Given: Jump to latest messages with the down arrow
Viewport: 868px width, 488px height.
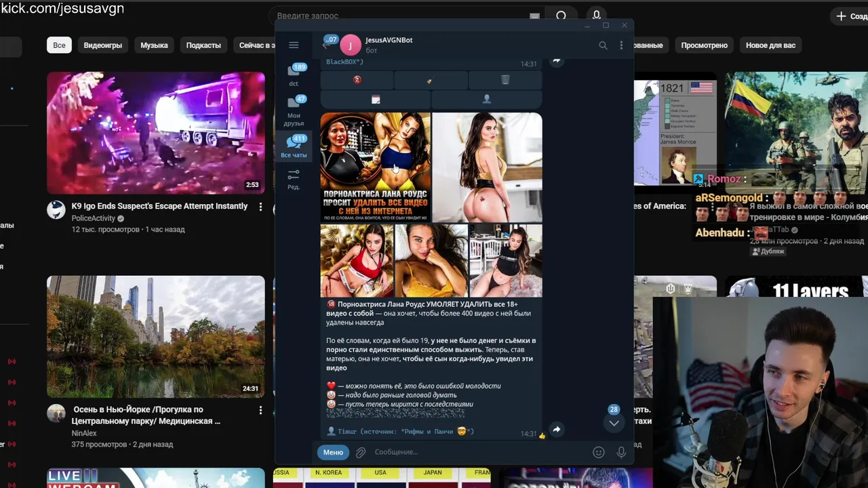Looking at the screenshot, I should pos(614,422).
